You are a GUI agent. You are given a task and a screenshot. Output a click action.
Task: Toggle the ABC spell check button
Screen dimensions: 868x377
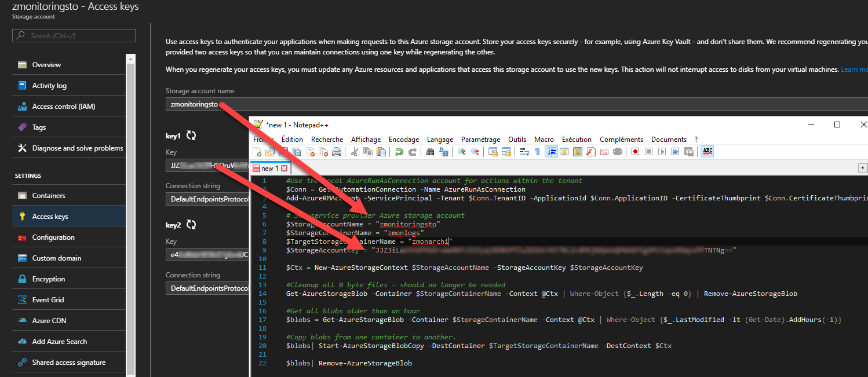click(707, 152)
